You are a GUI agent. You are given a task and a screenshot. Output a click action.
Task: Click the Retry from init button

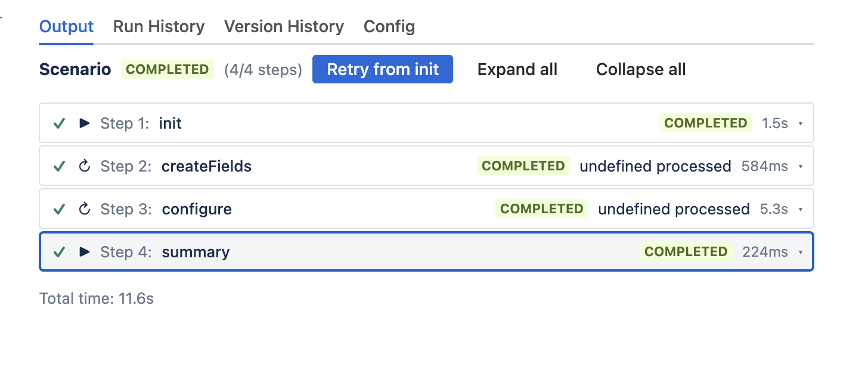pos(382,69)
